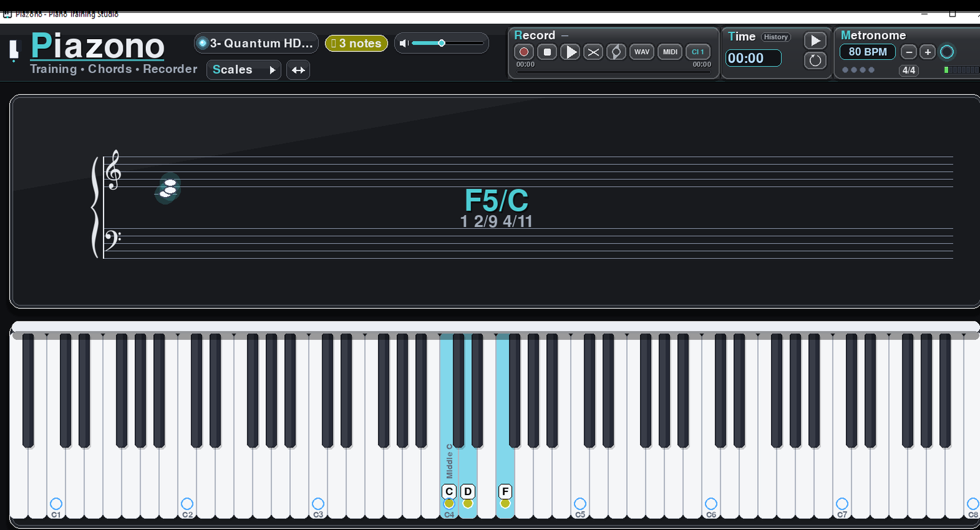Click the F5/C chord name
Viewport: 980px width, 530px height.
pyautogui.click(x=496, y=200)
